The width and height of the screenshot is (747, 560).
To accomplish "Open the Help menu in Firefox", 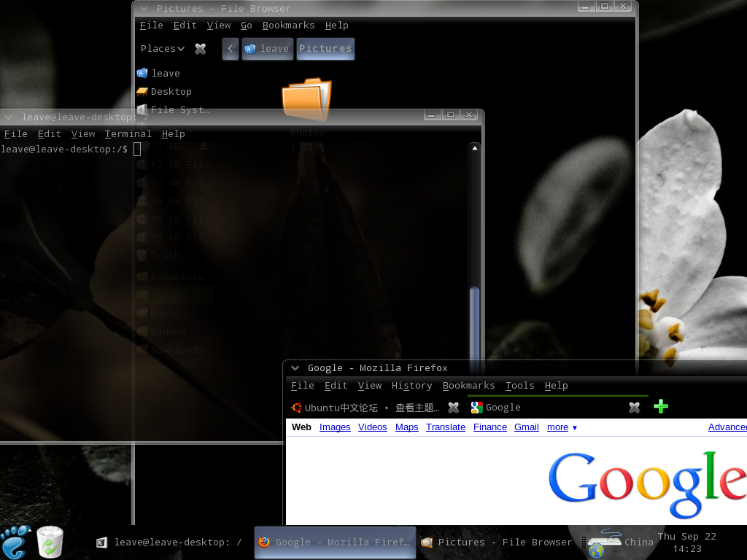I will click(557, 385).
